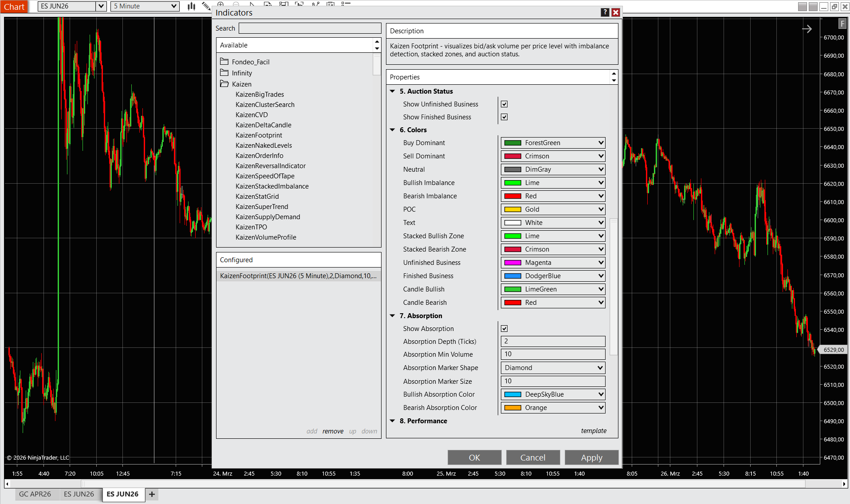Image resolution: width=850 pixels, height=504 pixels.
Task: Disable Show Absorption checkbox
Action: click(x=504, y=329)
